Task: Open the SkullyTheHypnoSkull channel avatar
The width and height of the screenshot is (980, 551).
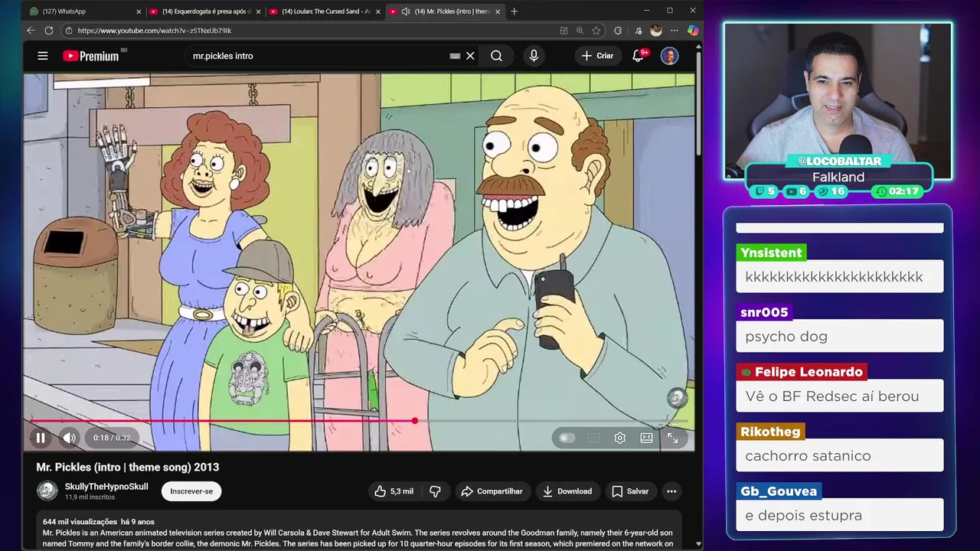Action: tap(47, 491)
